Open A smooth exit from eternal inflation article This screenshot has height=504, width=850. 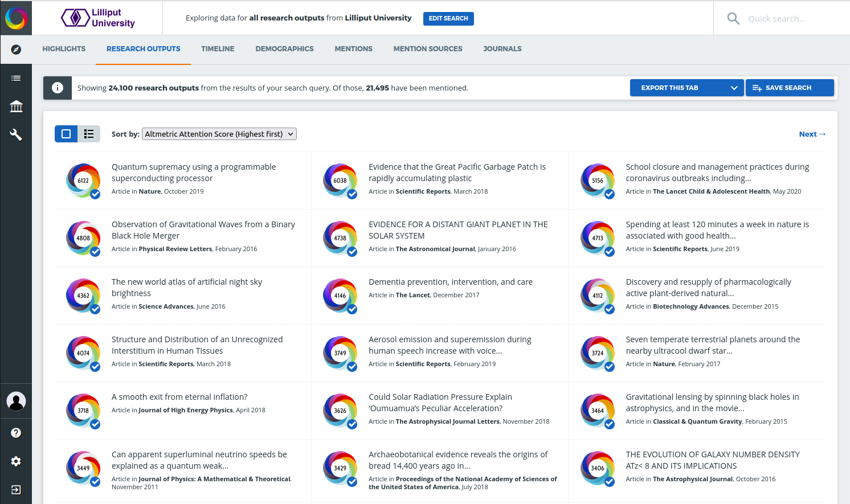point(179,397)
